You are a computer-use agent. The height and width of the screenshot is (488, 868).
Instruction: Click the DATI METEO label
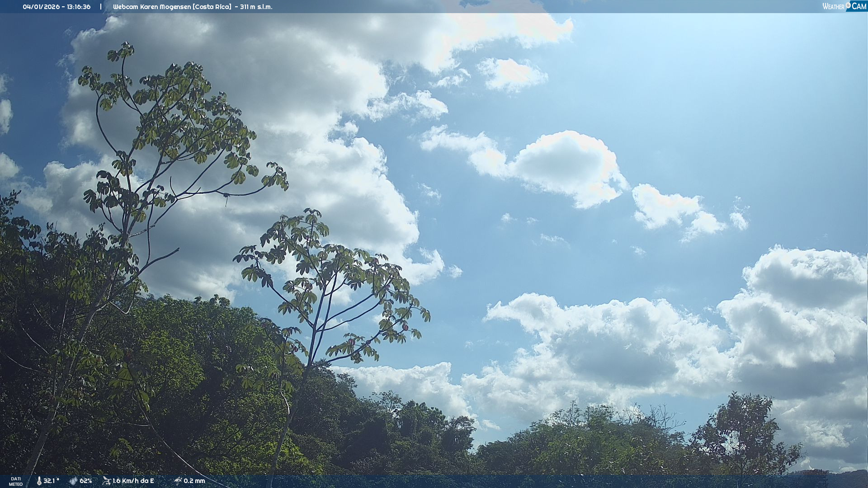coord(16,481)
